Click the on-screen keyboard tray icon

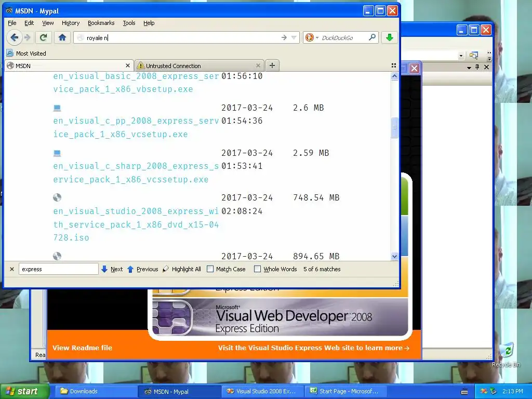pyautogui.click(x=464, y=392)
